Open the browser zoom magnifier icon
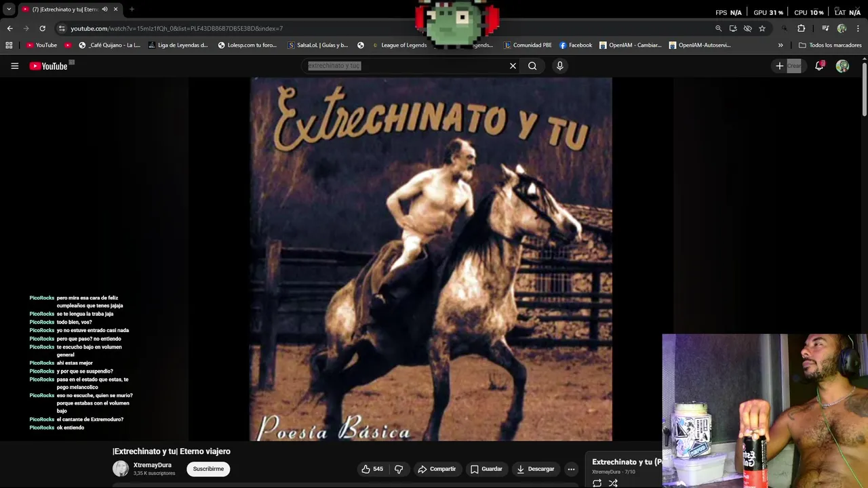The width and height of the screenshot is (868, 488). pos(718,28)
